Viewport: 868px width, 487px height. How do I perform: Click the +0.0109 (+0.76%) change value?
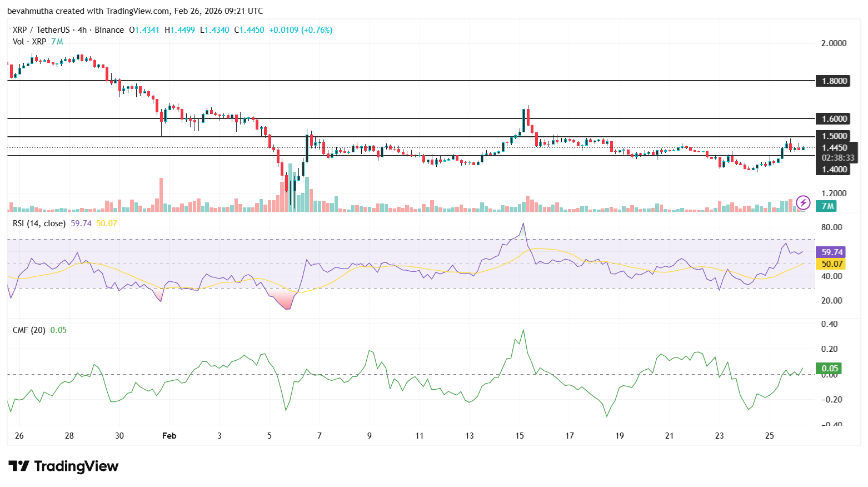tap(300, 30)
